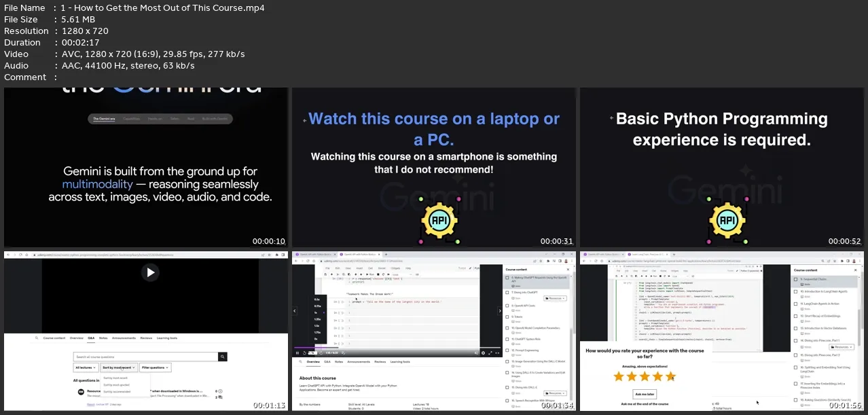868x415 pixels.
Task: Click expanded-view arrows icon in 00:01:34 player
Action: tap(497, 353)
